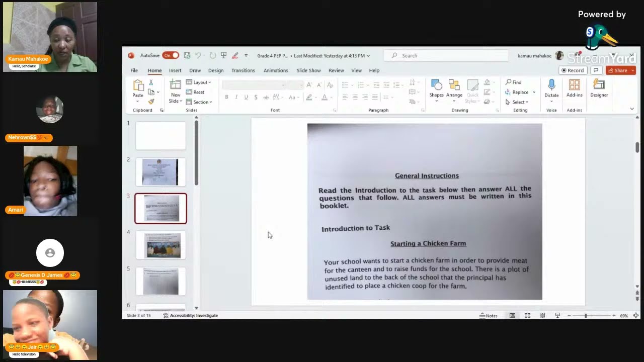
Task: Click the Redo arrow icon
Action: coord(212,55)
